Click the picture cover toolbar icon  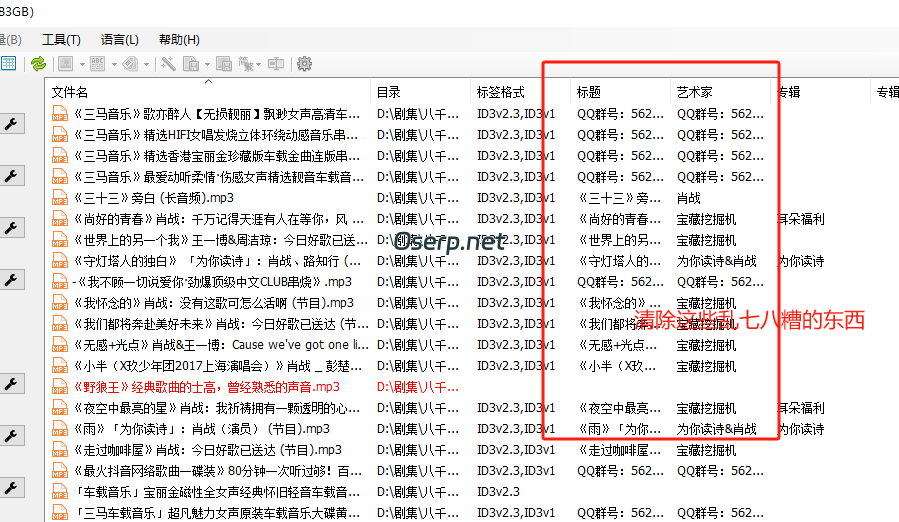pos(65,64)
